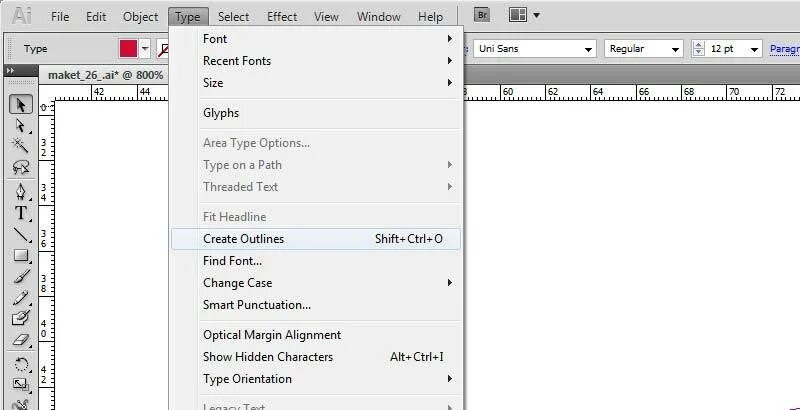Expand the Regular font style dropdown

coord(676,48)
